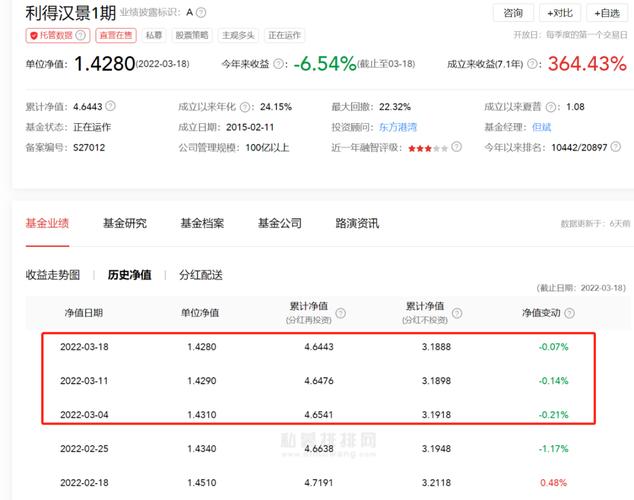Screen dimensions: 634x500
Task: Click date cell 2022-03-18
Action: 84,347
